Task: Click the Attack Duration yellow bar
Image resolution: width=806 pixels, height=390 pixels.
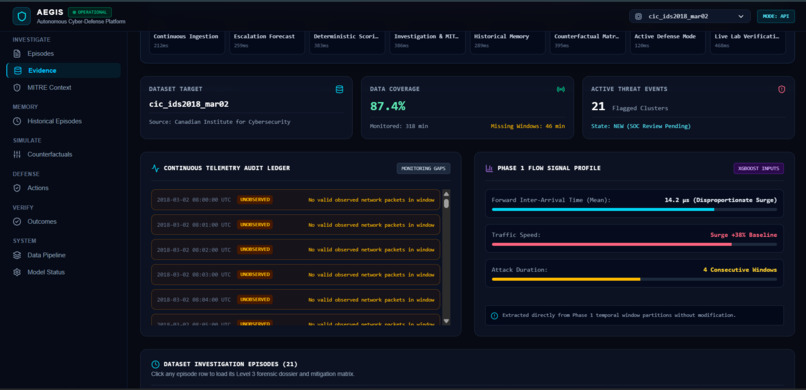Action: click(566, 279)
